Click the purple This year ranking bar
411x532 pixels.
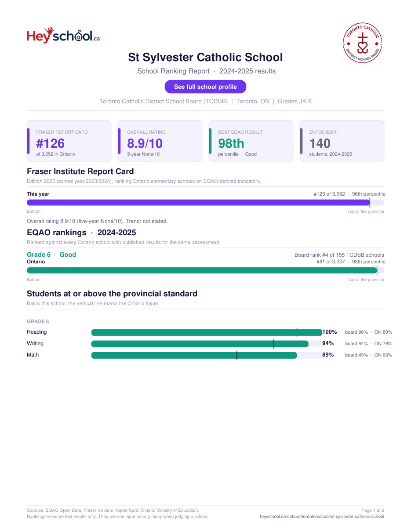(x=198, y=203)
